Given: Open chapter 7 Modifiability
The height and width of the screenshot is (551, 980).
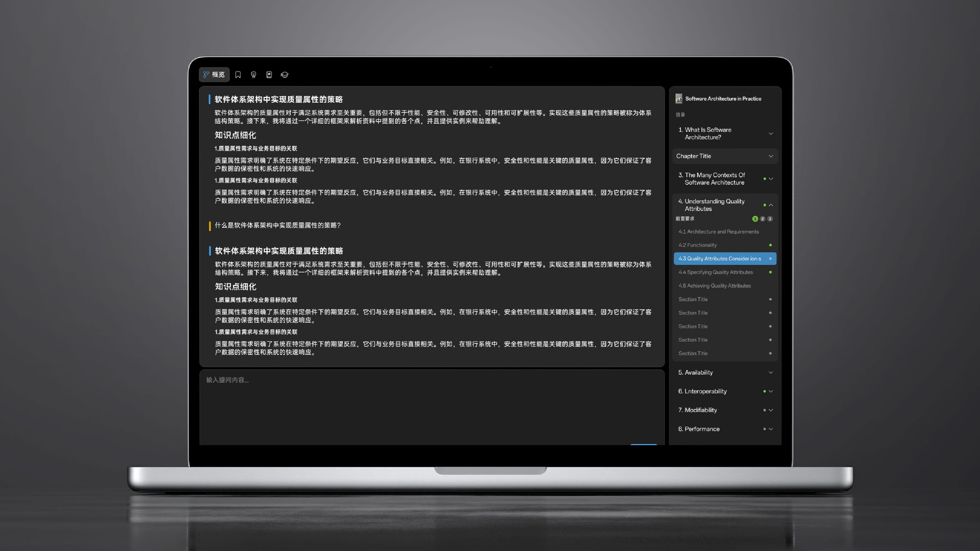Looking at the screenshot, I should [700, 410].
